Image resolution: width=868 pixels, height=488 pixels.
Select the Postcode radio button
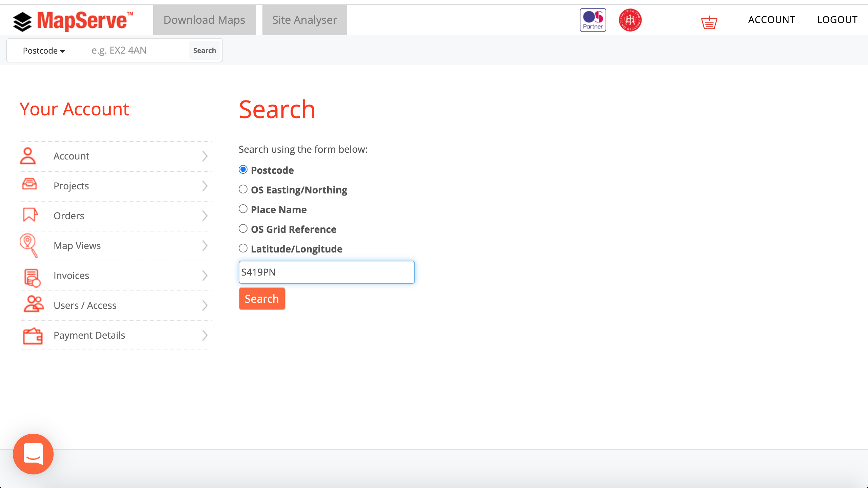[243, 169]
